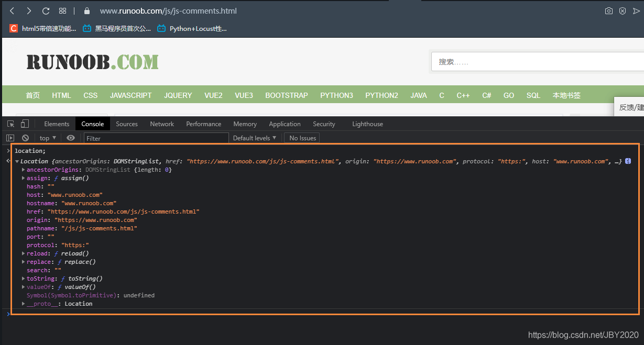This screenshot has height=345, width=644.
Task: Switch to the Performance tab
Action: coord(204,124)
